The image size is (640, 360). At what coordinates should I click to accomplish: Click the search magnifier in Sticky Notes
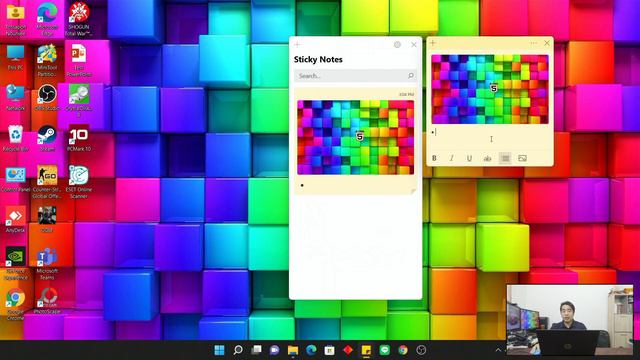(411, 76)
